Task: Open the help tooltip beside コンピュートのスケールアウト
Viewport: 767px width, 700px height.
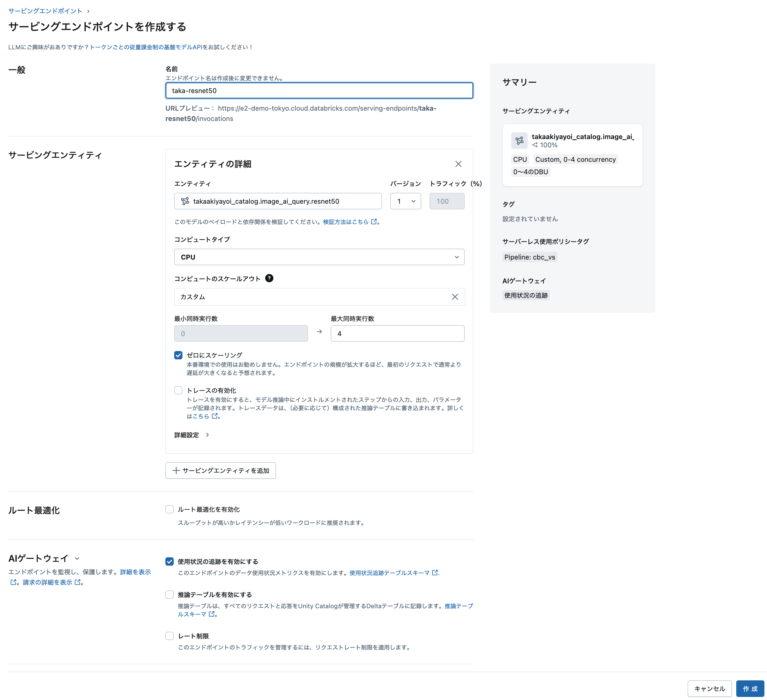Action: pyautogui.click(x=270, y=279)
